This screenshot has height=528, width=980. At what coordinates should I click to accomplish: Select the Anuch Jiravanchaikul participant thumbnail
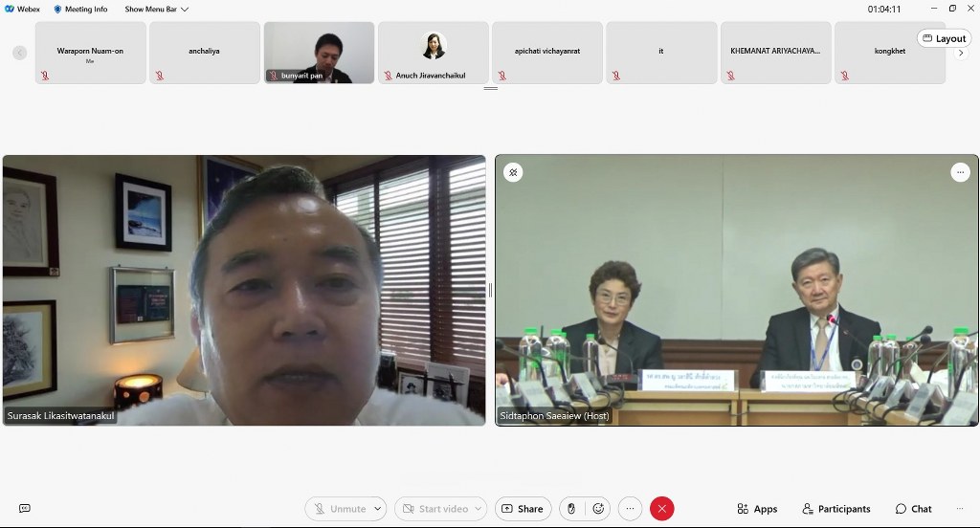[x=433, y=53]
